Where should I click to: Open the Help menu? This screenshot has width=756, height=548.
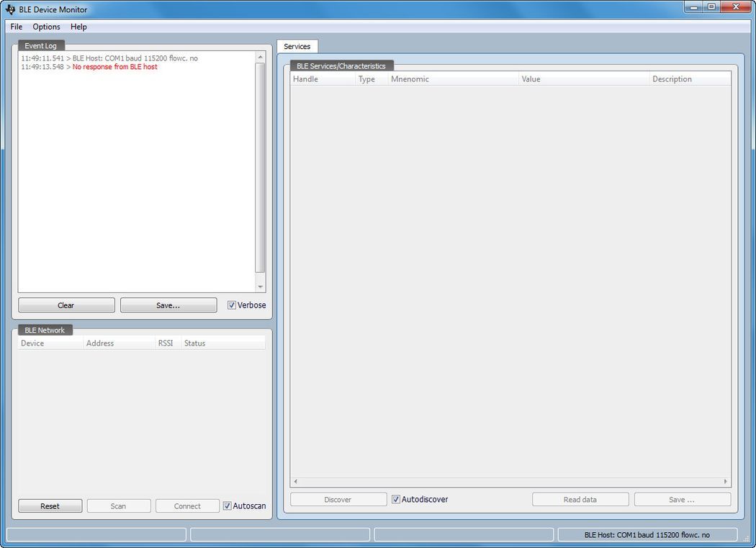click(x=78, y=27)
